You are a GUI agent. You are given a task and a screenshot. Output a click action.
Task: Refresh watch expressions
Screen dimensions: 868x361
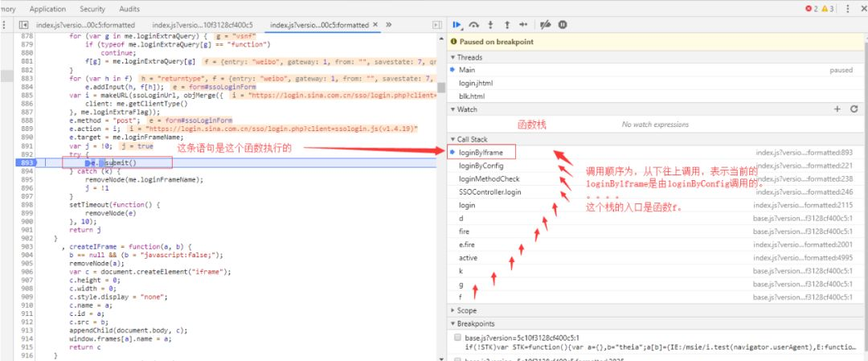coord(854,109)
